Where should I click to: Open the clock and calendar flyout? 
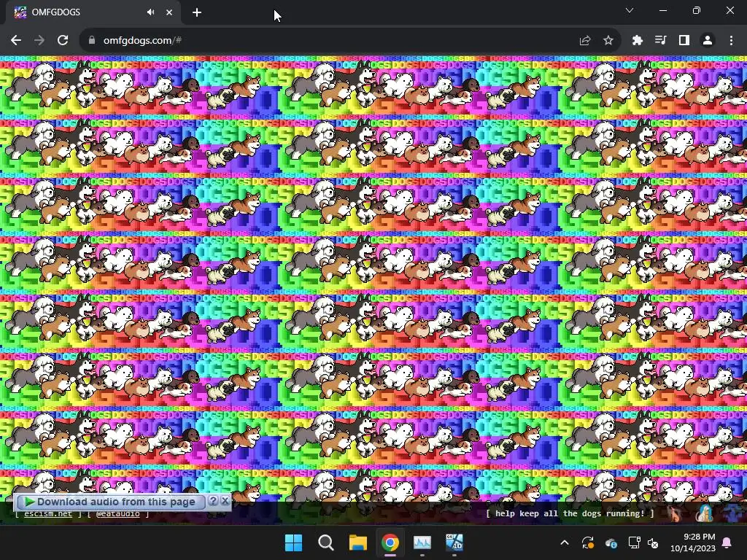tap(693, 542)
